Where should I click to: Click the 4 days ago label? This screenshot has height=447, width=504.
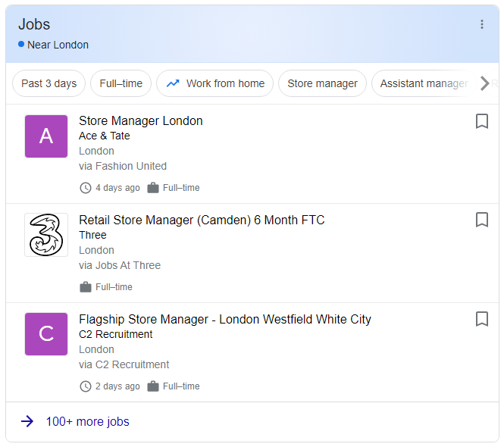click(117, 188)
